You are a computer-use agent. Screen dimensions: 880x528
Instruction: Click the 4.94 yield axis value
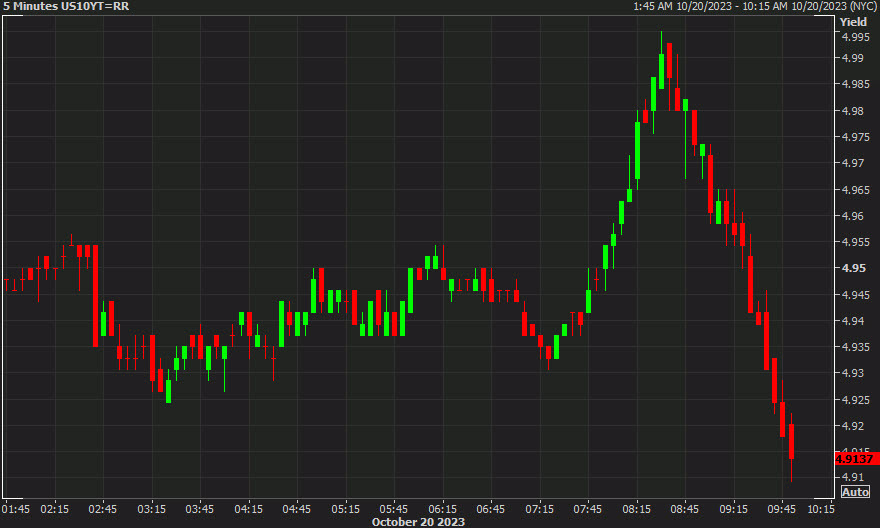pyautogui.click(x=852, y=321)
